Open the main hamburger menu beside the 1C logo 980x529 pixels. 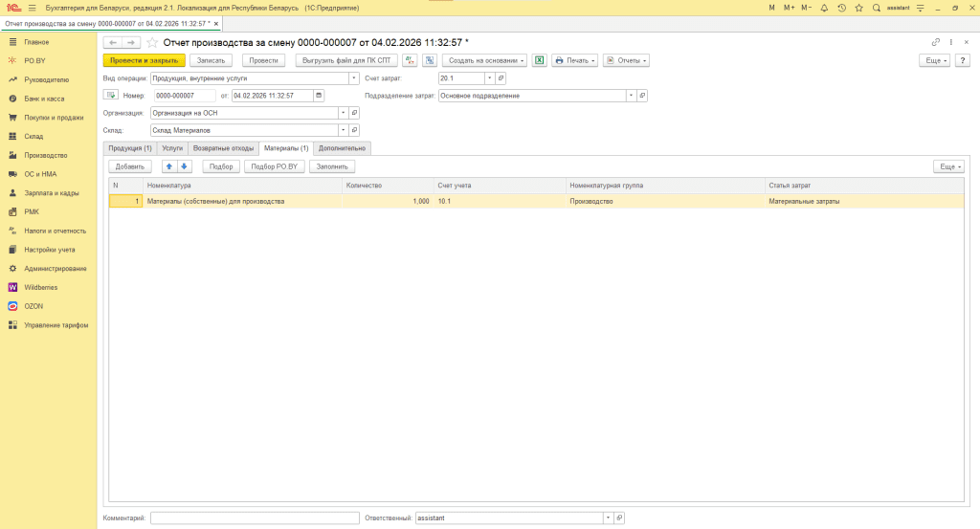32,8
